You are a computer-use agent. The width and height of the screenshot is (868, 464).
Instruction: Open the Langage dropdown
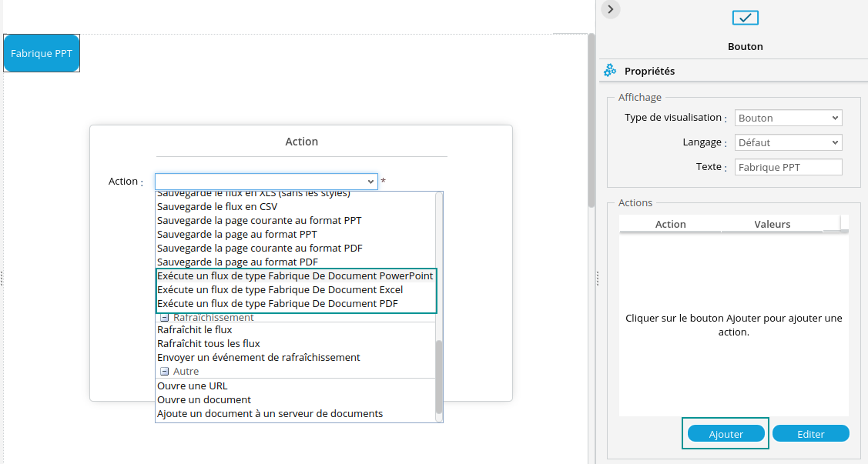pyautogui.click(x=788, y=142)
